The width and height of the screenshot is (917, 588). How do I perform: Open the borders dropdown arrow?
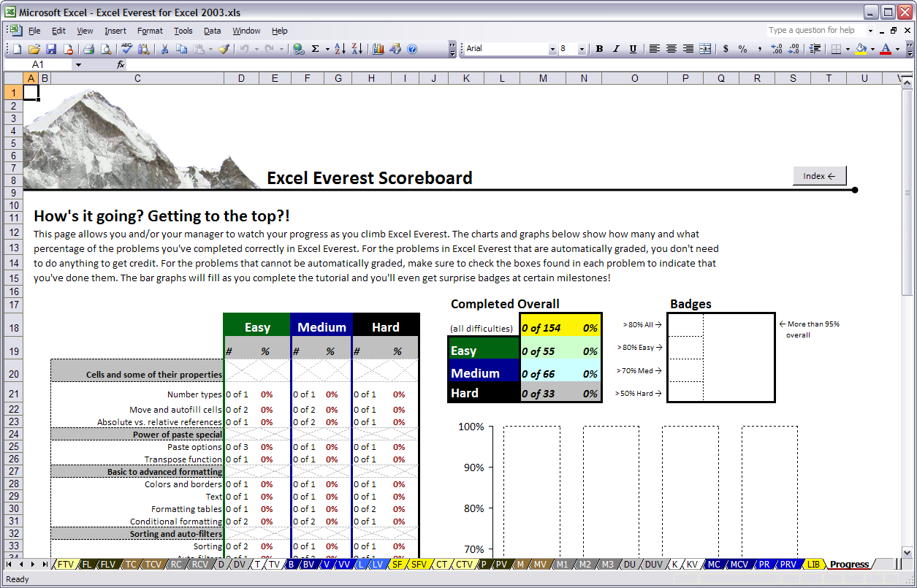click(x=847, y=49)
